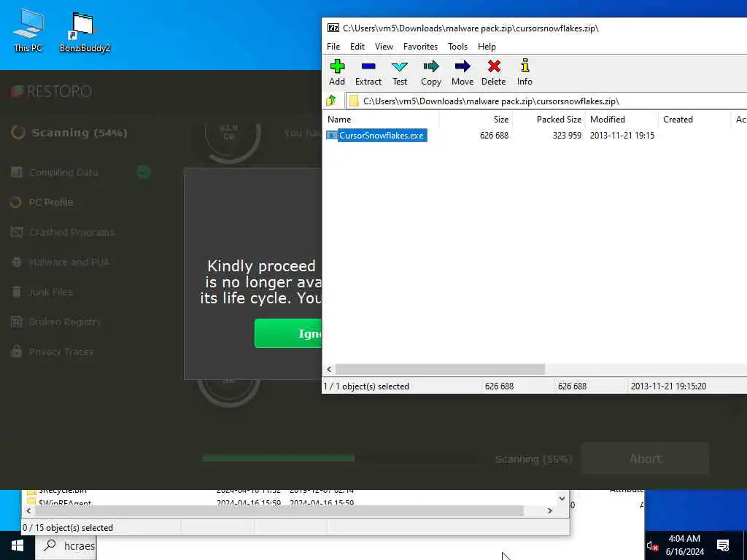Click the 323 959 packed size value
Screen dimensions: 747x560
tap(567, 135)
